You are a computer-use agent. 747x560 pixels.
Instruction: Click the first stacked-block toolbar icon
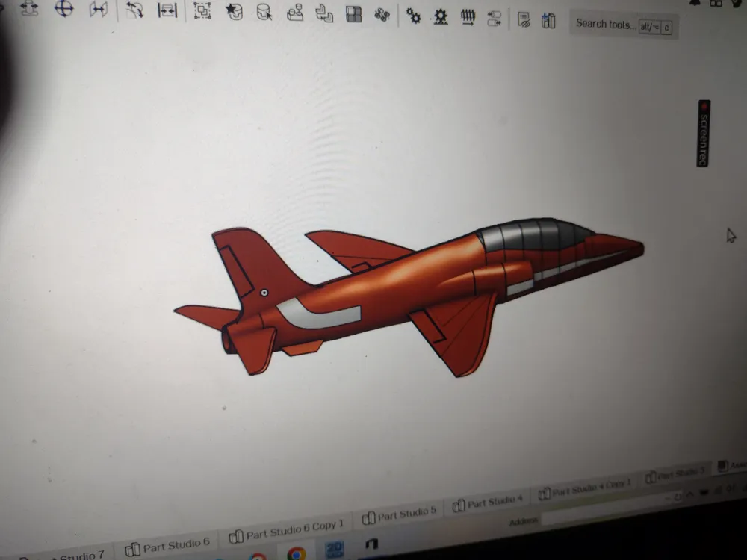pyautogui.click(x=29, y=8)
